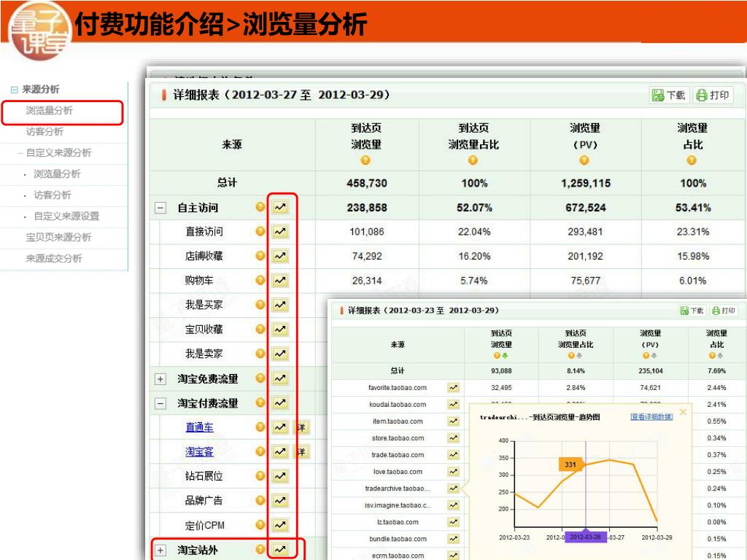Open 宝贝页来源分析 in sidebar
Screen dimensions: 747x560
[58, 238]
